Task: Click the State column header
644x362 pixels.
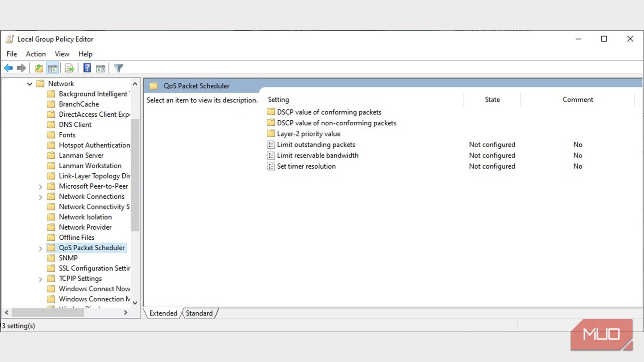Action: (x=492, y=100)
